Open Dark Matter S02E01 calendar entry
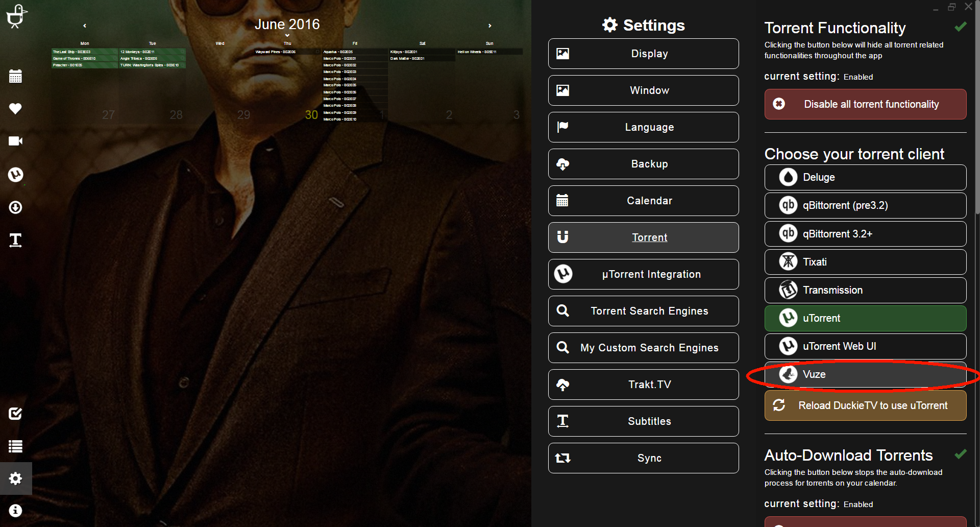The height and width of the screenshot is (527, 980). coord(422,58)
